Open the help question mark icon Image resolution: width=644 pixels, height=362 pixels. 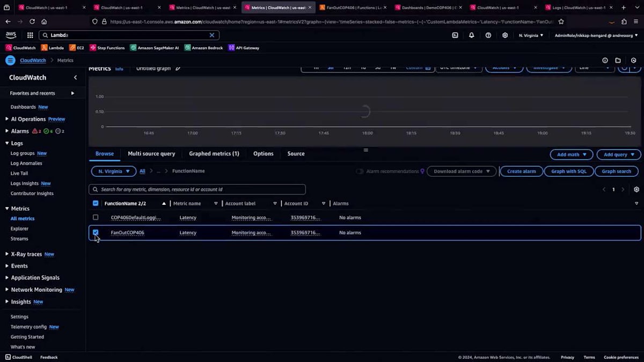[x=488, y=35]
